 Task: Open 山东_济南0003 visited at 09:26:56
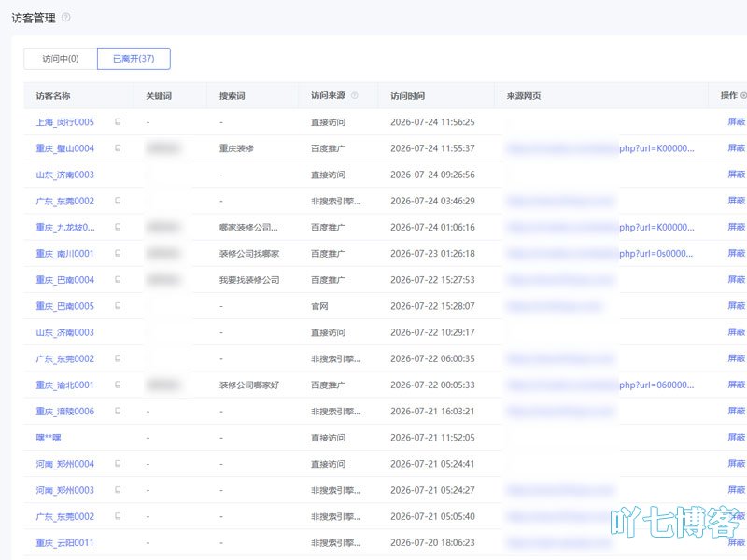click(65, 175)
